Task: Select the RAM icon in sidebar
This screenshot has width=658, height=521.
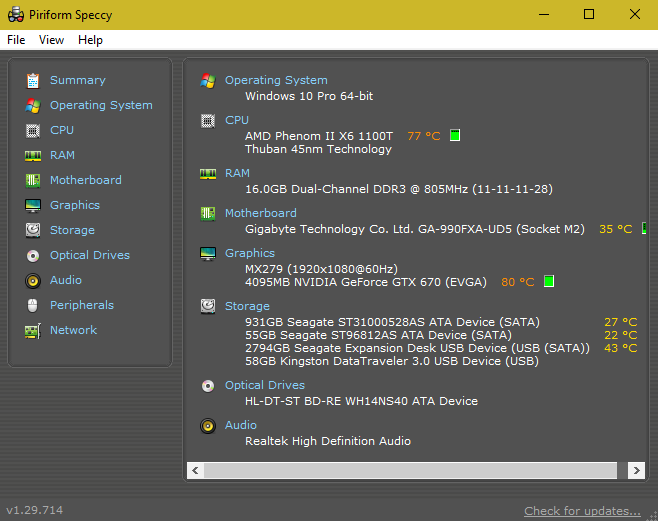Action: 33,155
